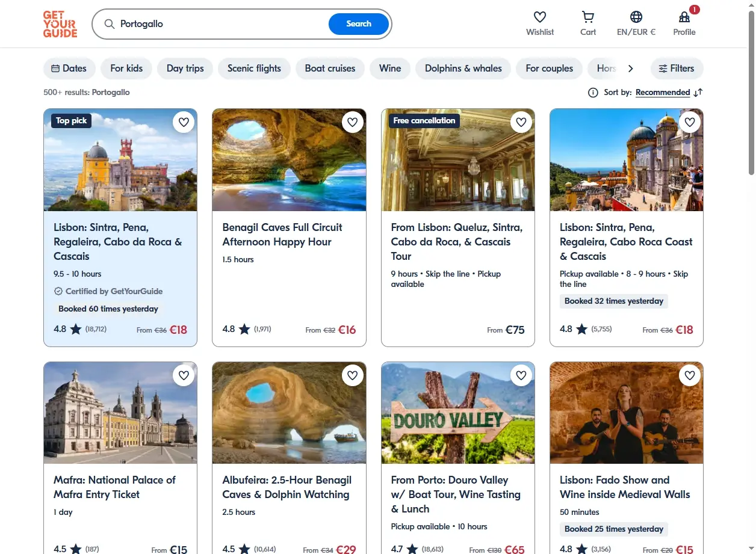The width and height of the screenshot is (756, 554).
Task: Click '500+ results: Portogallo' text
Action: click(x=87, y=93)
